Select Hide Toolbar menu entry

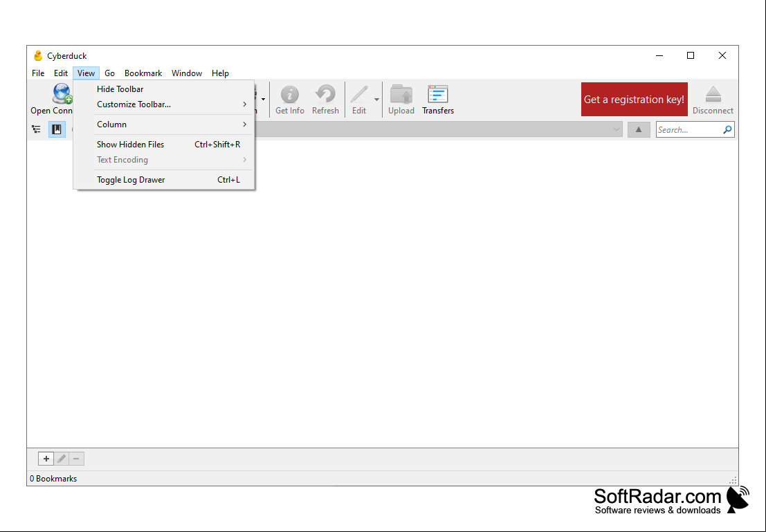[x=164, y=89]
